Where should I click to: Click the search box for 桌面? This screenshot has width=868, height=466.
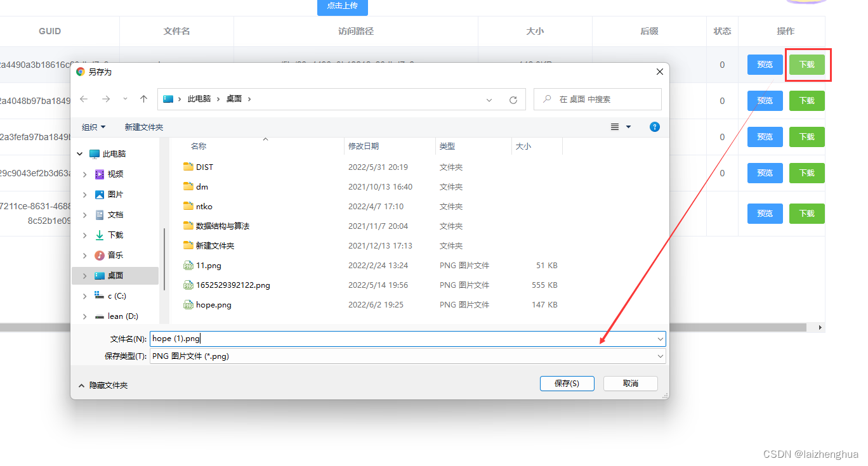598,100
